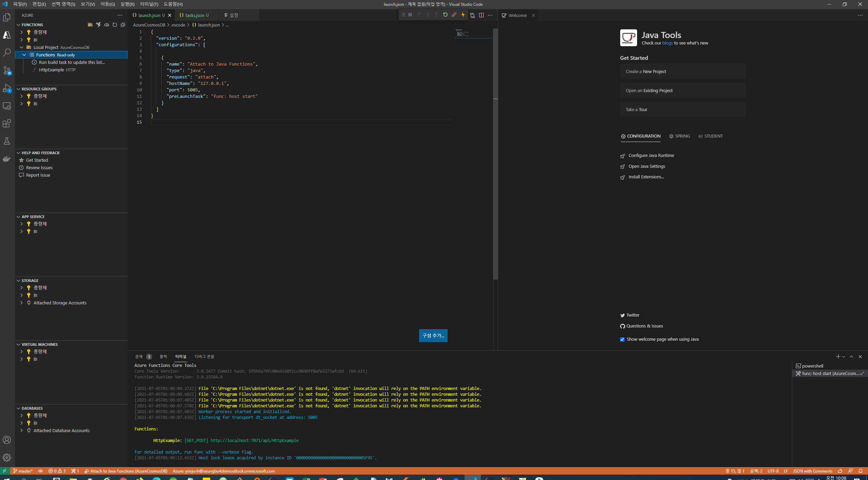868x480 pixels.
Task: Click the Restart debug session icon
Action: pos(445,15)
